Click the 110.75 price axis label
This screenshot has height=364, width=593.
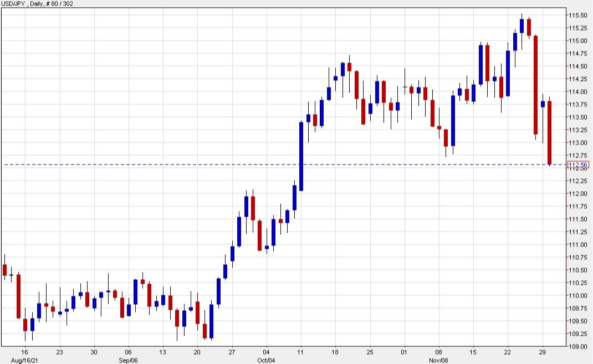(578, 258)
